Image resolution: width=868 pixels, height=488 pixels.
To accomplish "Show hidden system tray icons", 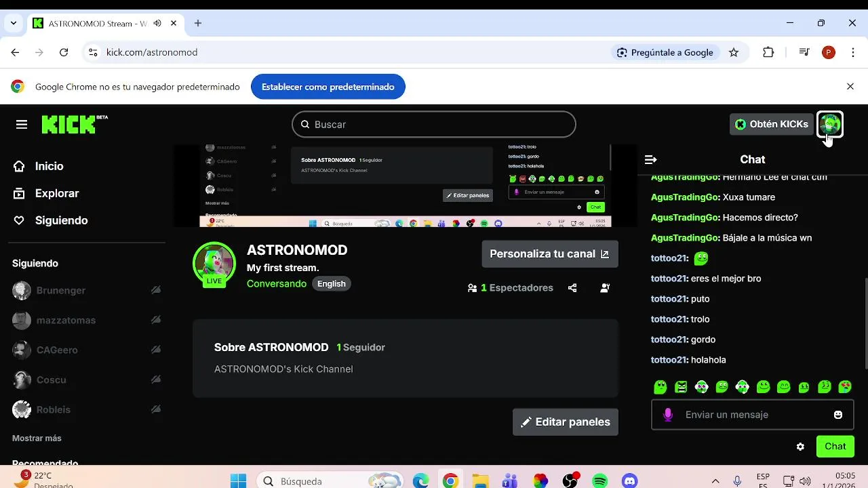I will click(715, 481).
